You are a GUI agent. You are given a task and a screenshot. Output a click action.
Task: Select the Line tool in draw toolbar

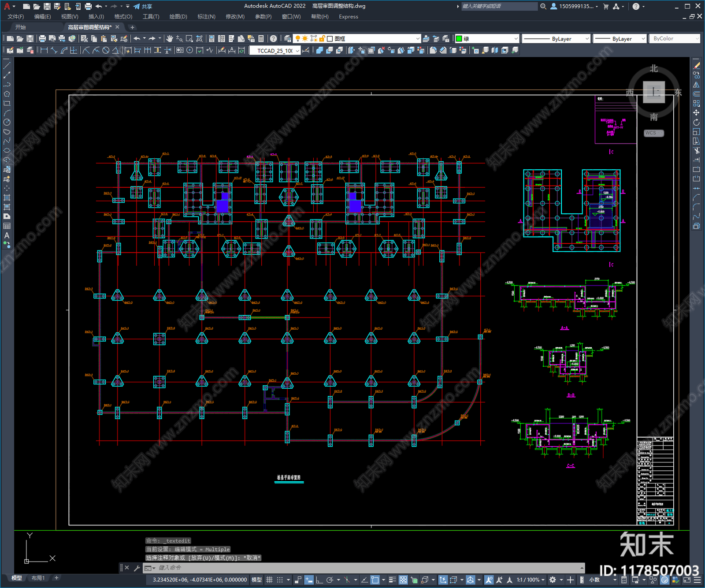(7, 66)
